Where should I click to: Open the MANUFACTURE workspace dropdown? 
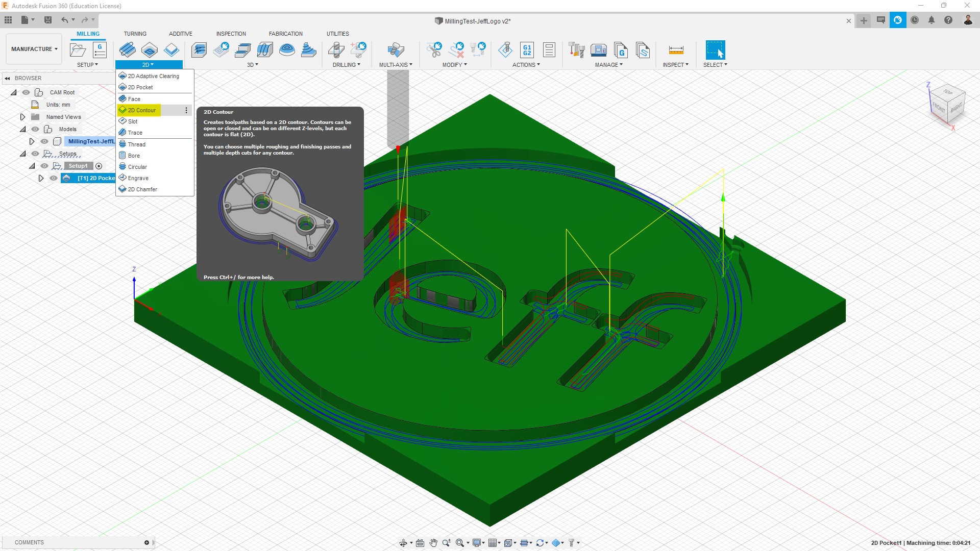click(x=34, y=49)
